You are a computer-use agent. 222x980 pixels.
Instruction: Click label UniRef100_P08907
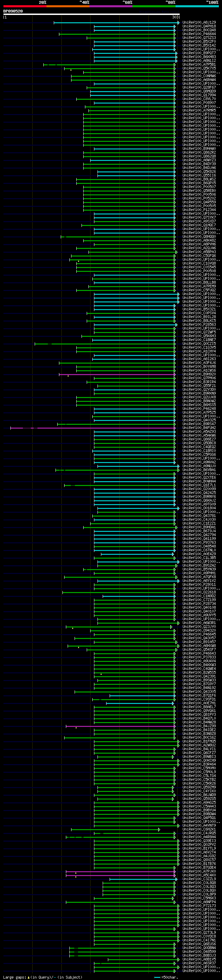[199, 103]
